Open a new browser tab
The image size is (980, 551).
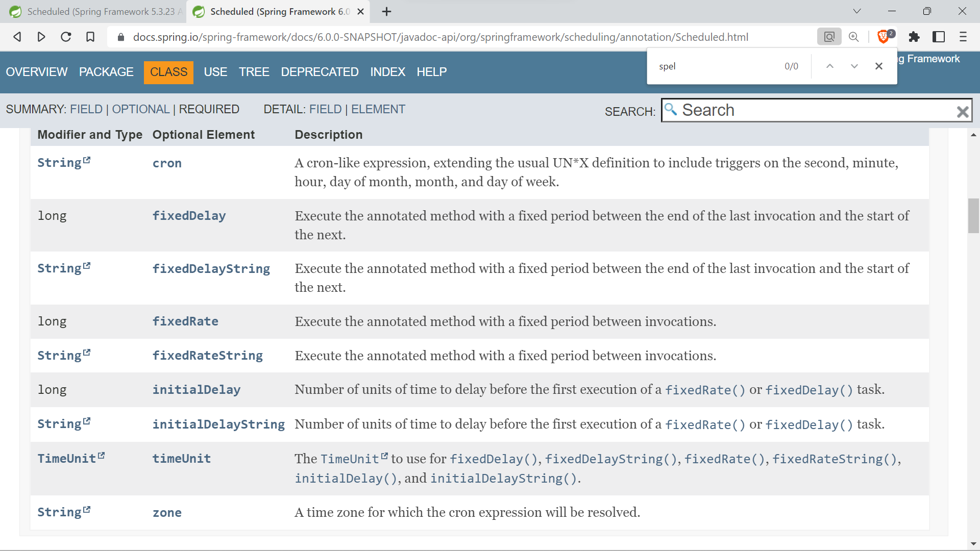[386, 11]
